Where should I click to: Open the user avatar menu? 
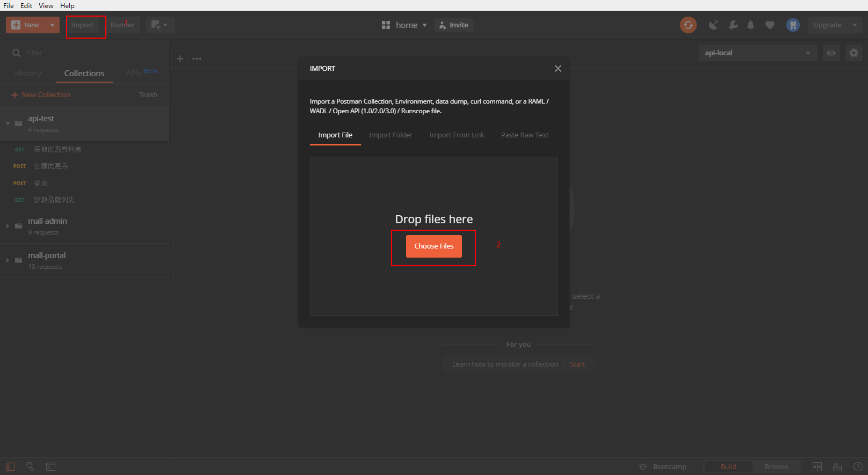point(793,25)
